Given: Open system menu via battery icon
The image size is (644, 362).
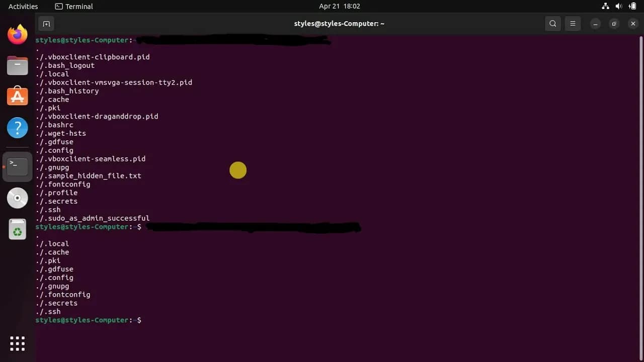Looking at the screenshot, I should pyautogui.click(x=632, y=7).
